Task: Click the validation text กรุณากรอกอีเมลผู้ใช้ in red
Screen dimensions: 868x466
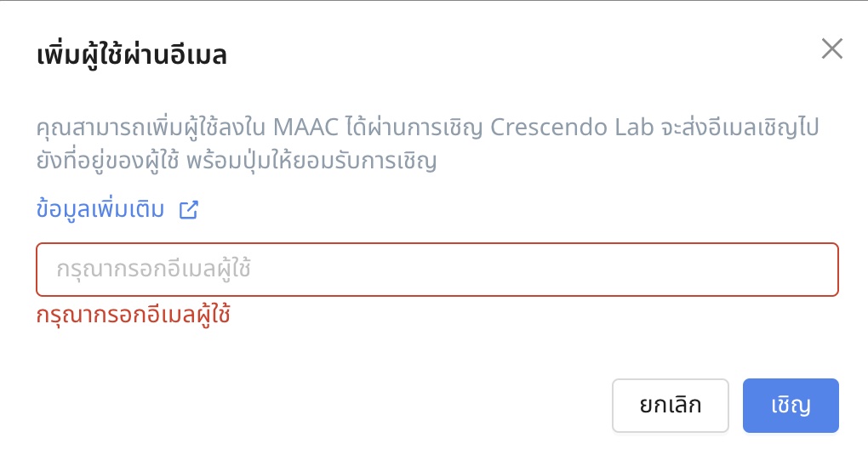Action: point(134,315)
